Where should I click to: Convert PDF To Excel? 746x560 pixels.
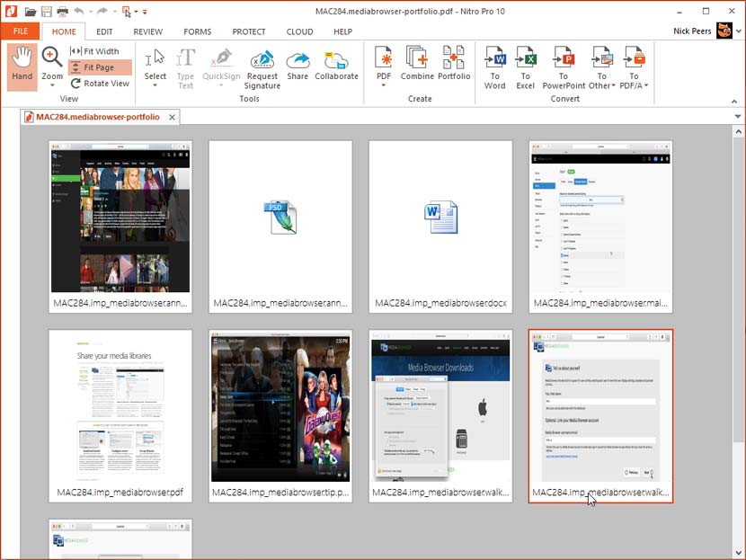click(526, 68)
